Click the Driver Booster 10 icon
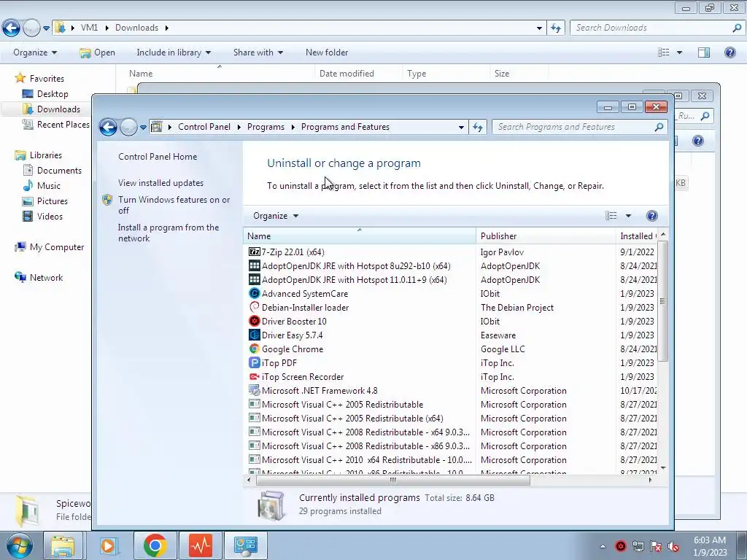This screenshot has width=747, height=560. [x=255, y=321]
